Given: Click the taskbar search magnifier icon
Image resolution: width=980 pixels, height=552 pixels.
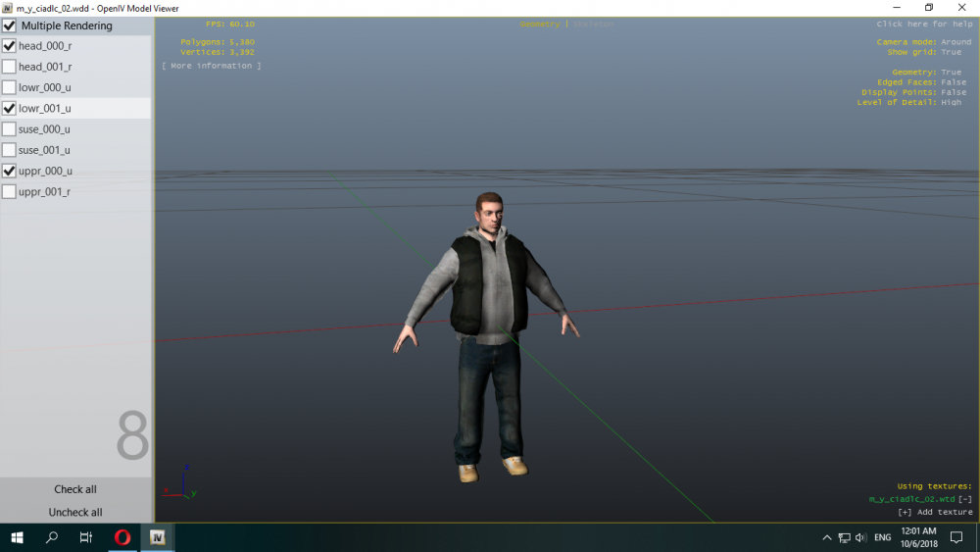Looking at the screenshot, I should [53, 537].
